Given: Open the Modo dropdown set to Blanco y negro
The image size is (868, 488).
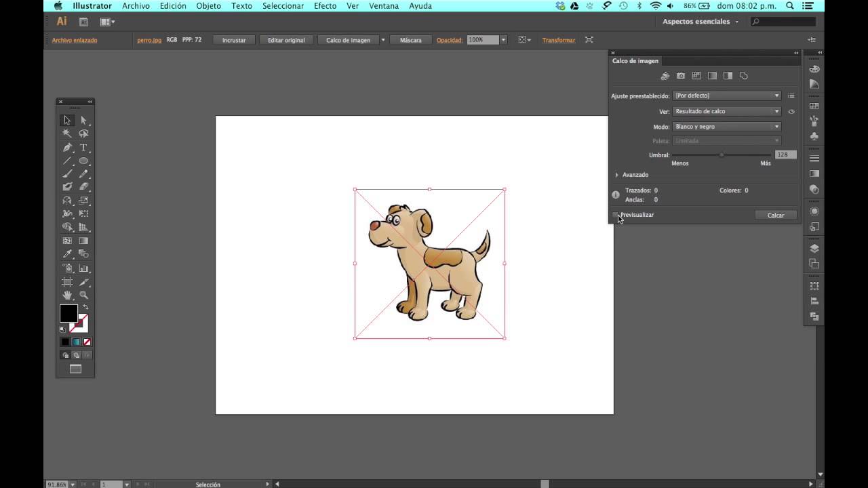Looking at the screenshot, I should [726, 127].
